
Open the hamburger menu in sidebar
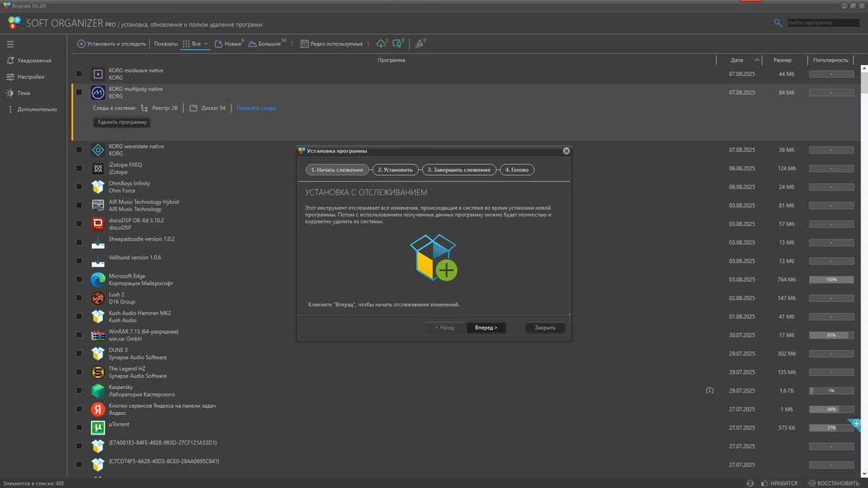[10, 44]
